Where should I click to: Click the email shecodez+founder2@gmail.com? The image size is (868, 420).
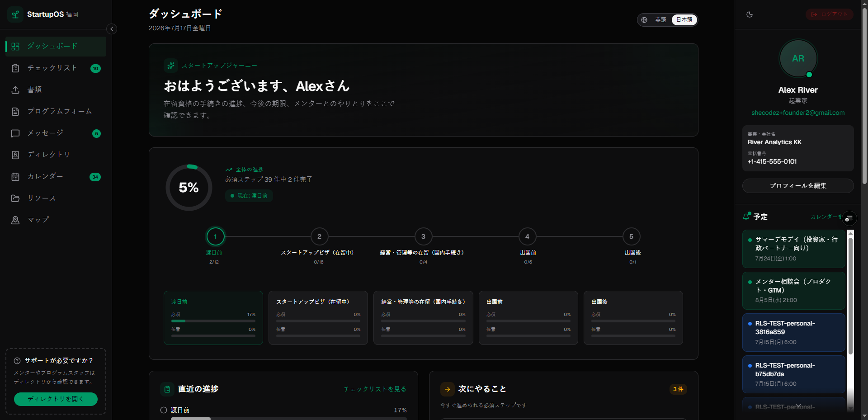tap(798, 113)
